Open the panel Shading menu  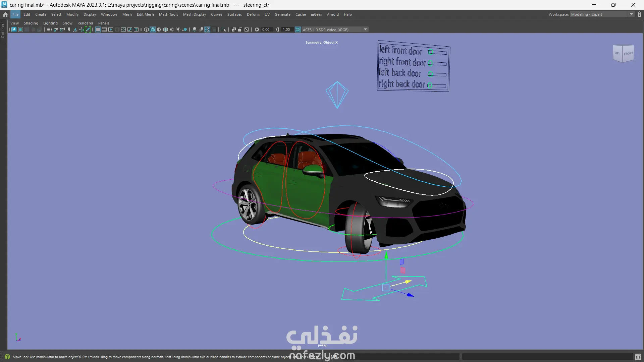click(31, 23)
